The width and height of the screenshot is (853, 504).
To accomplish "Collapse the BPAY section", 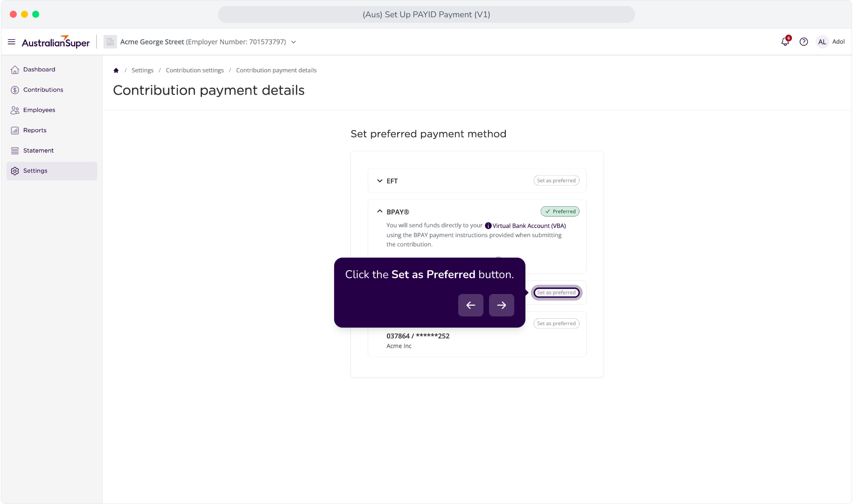I will click(x=380, y=211).
